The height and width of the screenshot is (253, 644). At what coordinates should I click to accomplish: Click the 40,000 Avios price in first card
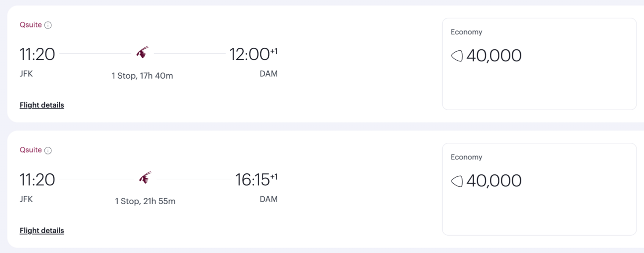point(494,56)
